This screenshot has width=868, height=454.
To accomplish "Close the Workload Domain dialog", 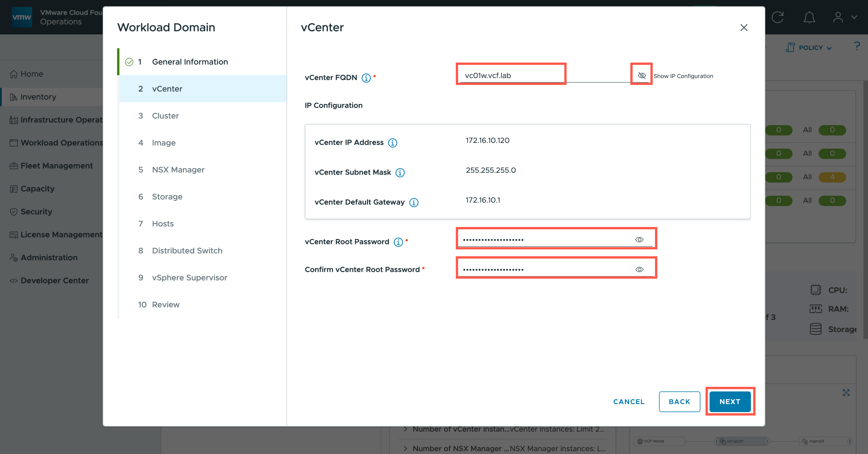I will 744,28.
